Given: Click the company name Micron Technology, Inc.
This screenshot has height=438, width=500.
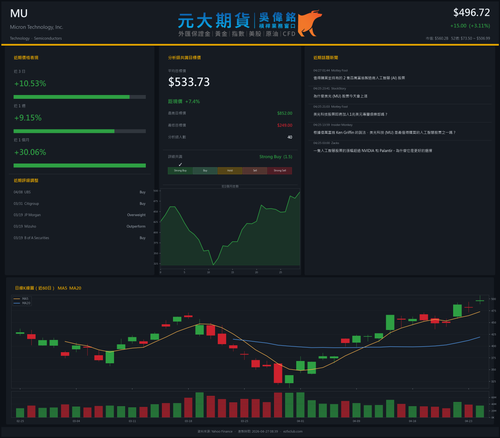Looking at the screenshot, I should pyautogui.click(x=36, y=27).
